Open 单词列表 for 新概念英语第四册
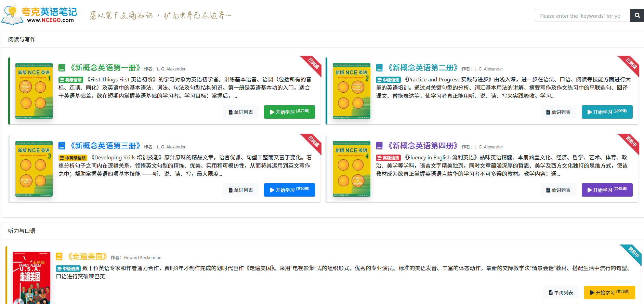The height and width of the screenshot is (304, 644). pos(558,190)
